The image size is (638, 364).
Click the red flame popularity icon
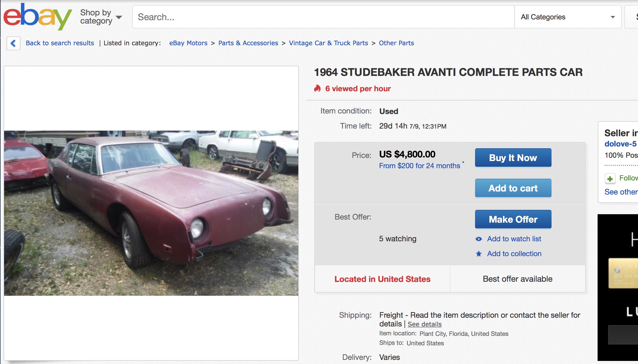(x=317, y=88)
